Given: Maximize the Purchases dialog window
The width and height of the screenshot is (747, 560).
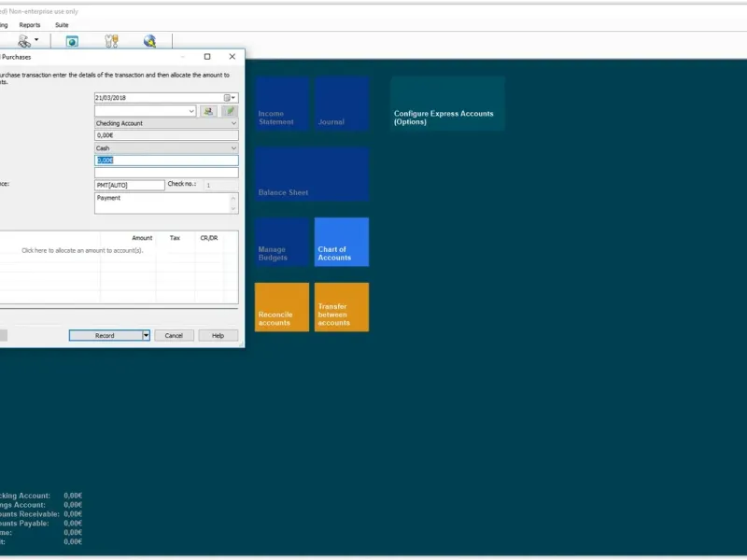Looking at the screenshot, I should (207, 57).
